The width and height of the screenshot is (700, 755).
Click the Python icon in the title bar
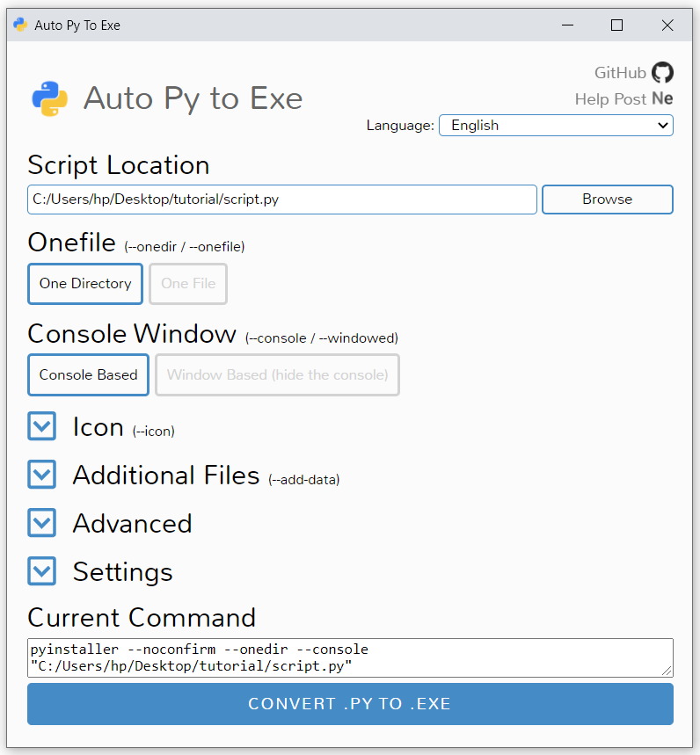[20, 25]
